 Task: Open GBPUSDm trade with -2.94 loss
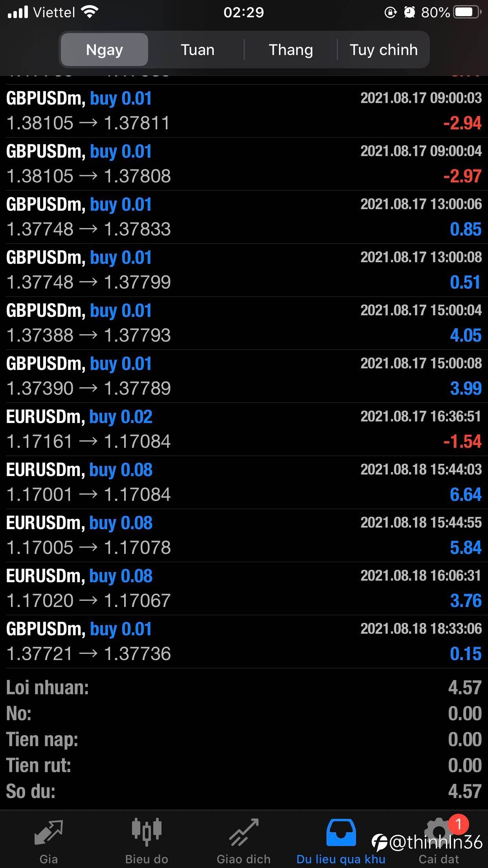(244, 111)
